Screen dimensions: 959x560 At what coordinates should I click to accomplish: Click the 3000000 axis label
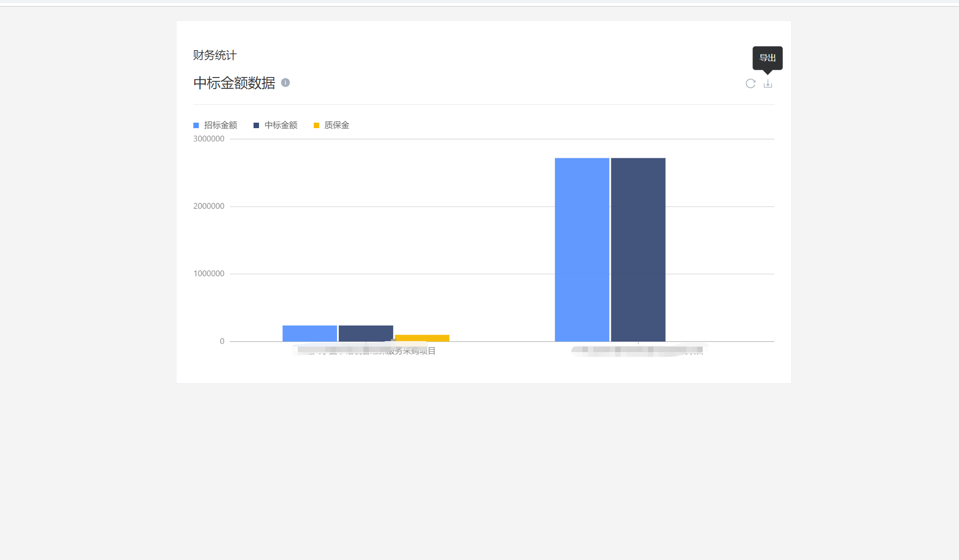click(x=209, y=139)
